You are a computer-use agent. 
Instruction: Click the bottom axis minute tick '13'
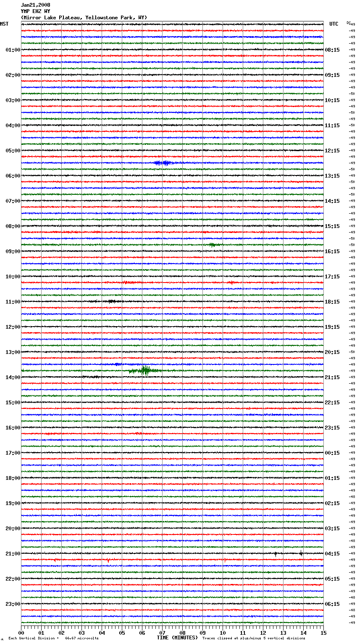coord(283,633)
